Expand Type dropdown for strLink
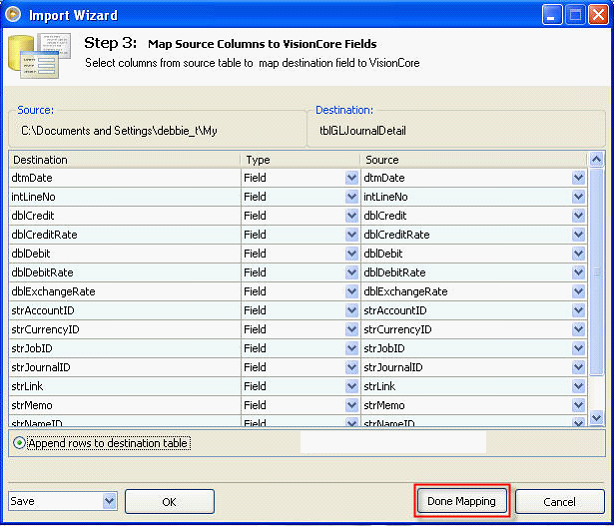The height and width of the screenshot is (527, 615). [x=351, y=386]
